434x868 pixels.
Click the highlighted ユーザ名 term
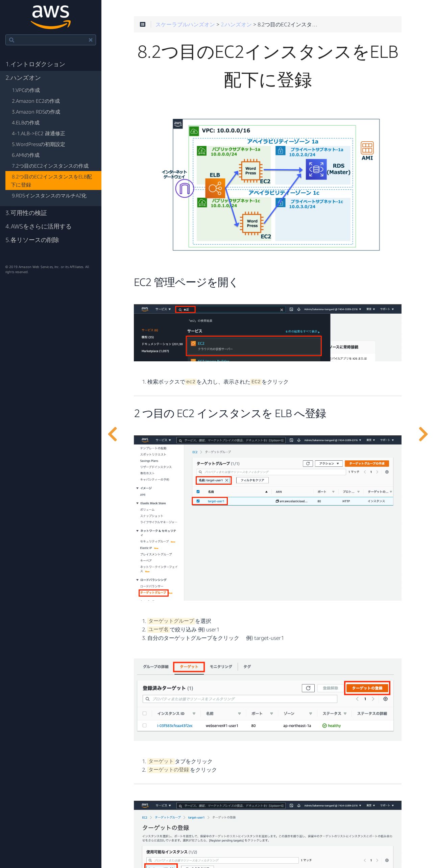(158, 629)
